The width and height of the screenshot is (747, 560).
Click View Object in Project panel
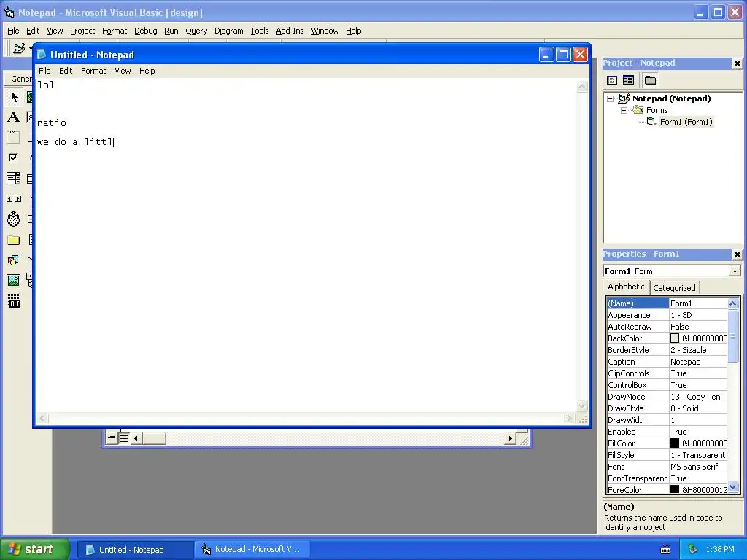pos(628,80)
